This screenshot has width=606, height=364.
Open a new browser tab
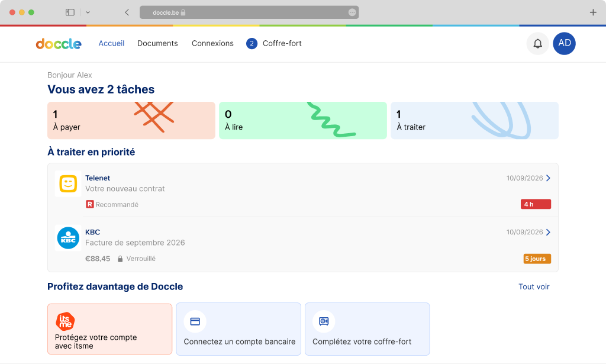[593, 12]
